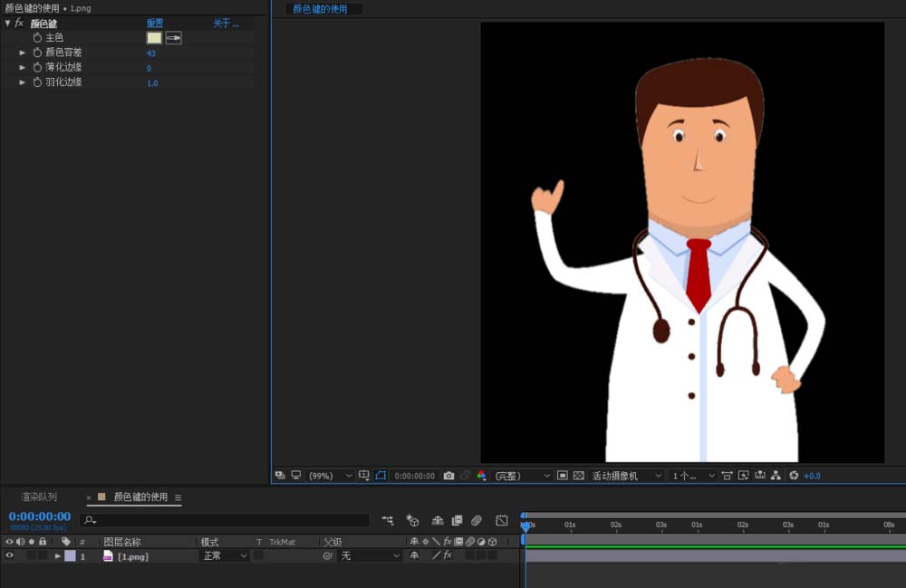
Task: Open the composition flowchart icon in viewer
Action: [776, 476]
